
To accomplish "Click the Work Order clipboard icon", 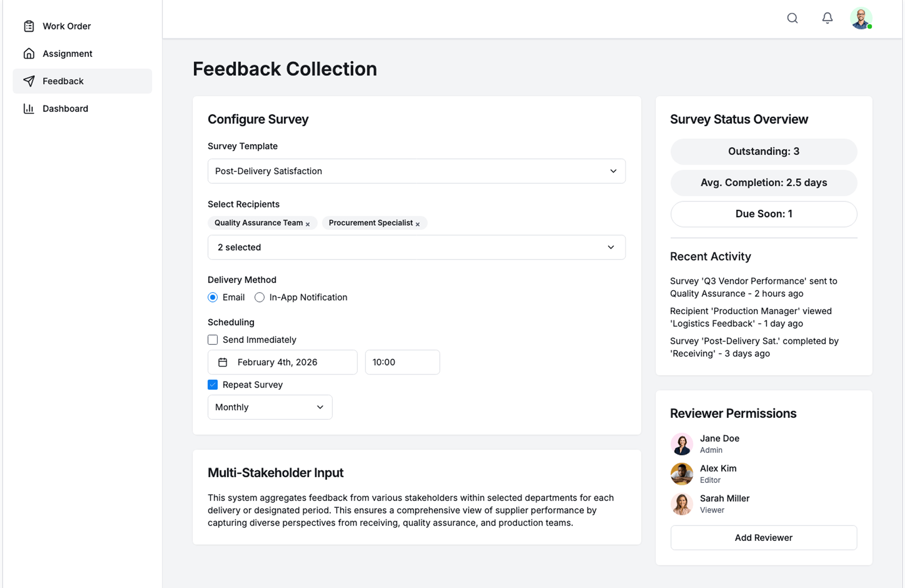I will click(29, 26).
